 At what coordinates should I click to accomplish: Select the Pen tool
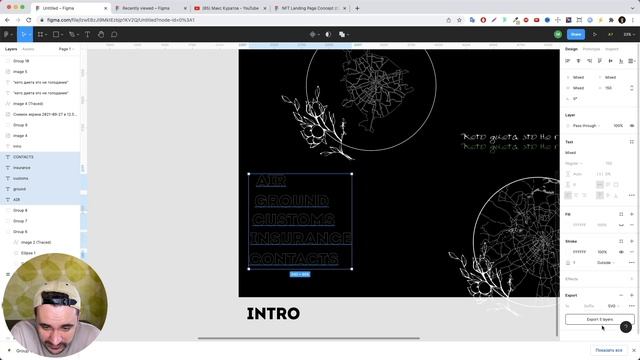tap(72, 35)
